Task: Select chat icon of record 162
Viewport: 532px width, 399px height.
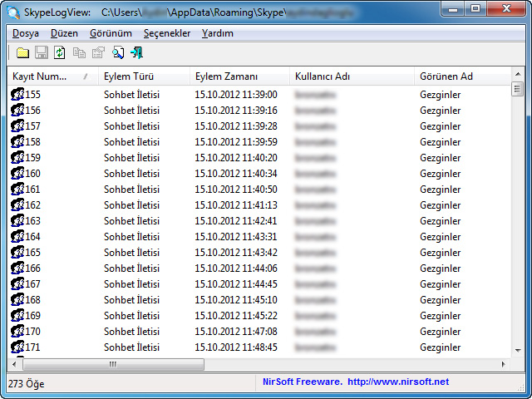Action: pyautogui.click(x=17, y=205)
